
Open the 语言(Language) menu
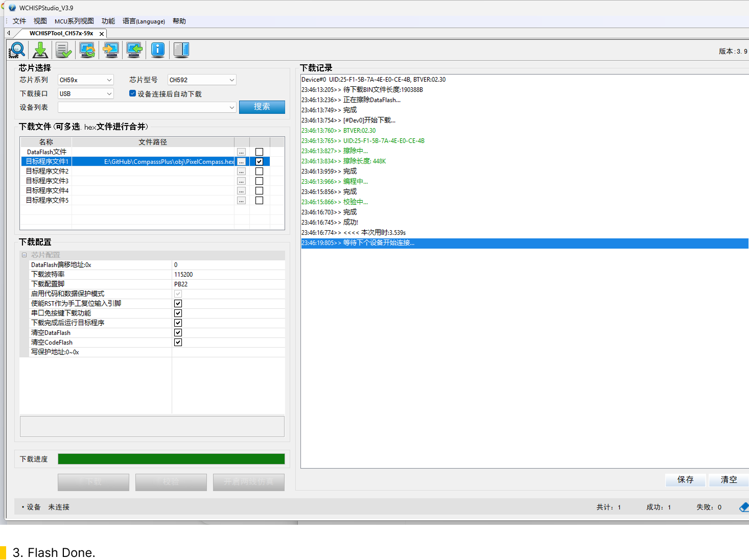[x=144, y=21]
